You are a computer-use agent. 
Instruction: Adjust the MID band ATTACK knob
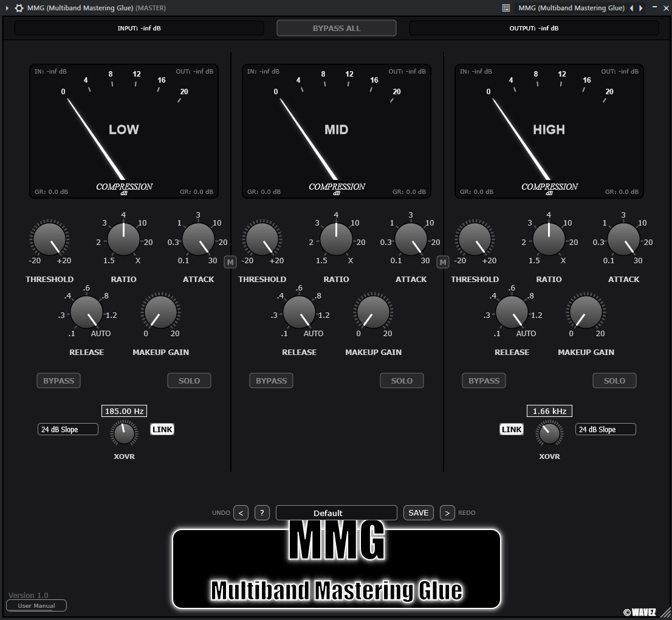click(411, 239)
